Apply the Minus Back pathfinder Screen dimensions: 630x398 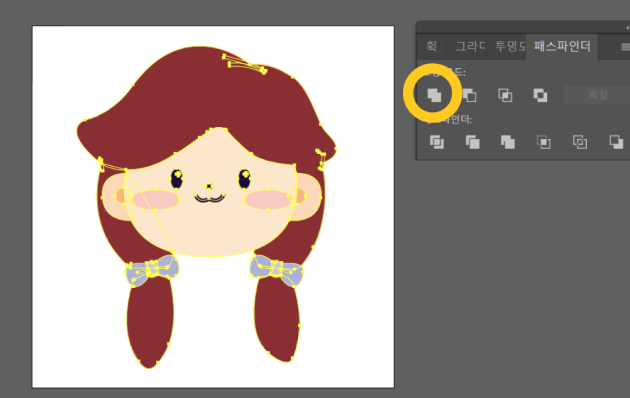[x=616, y=142]
